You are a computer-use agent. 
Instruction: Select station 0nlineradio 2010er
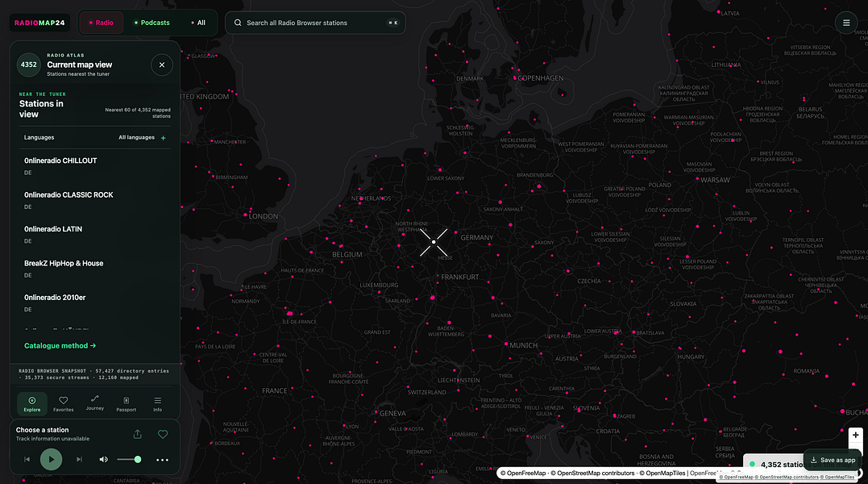click(94, 303)
